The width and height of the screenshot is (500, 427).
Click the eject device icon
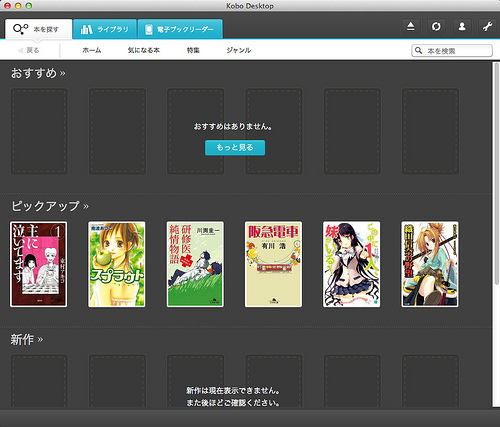click(x=411, y=26)
